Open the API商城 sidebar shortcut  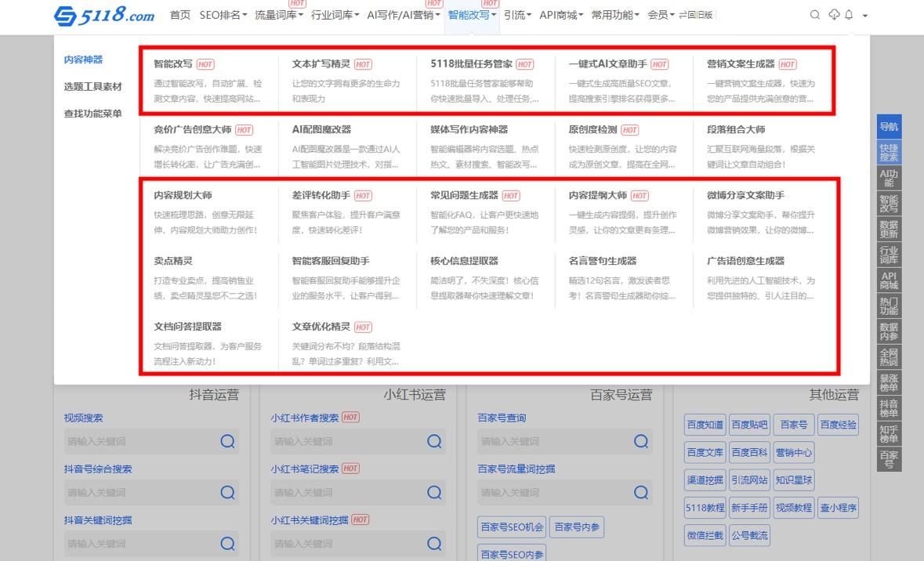click(889, 278)
